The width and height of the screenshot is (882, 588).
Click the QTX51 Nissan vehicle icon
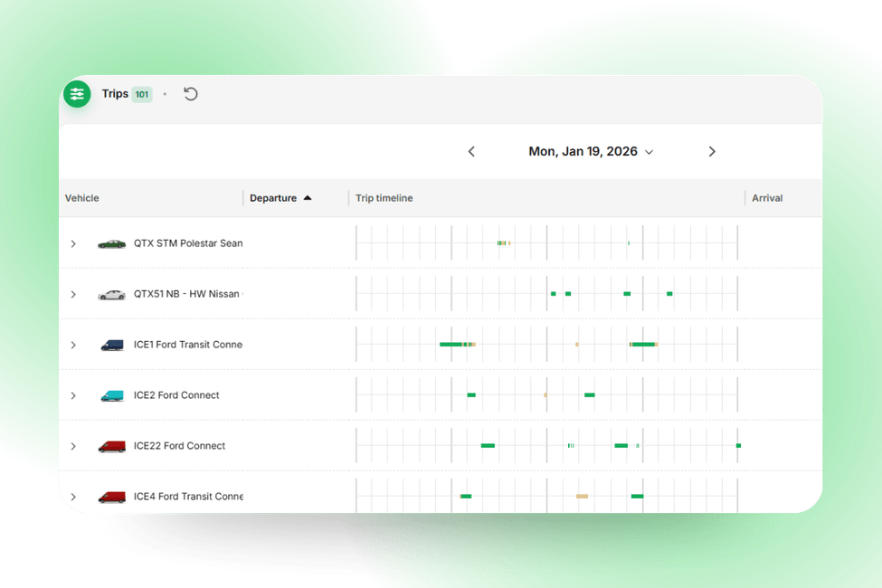[112, 293]
